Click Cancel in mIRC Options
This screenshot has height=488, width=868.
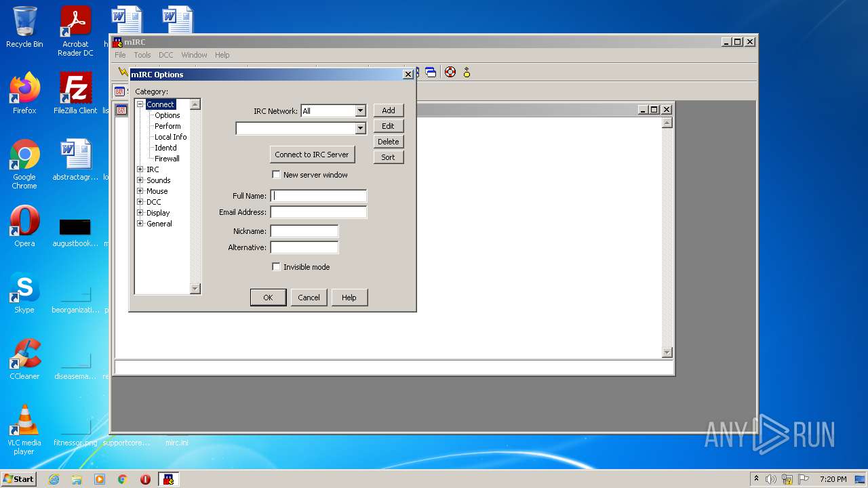(x=309, y=298)
